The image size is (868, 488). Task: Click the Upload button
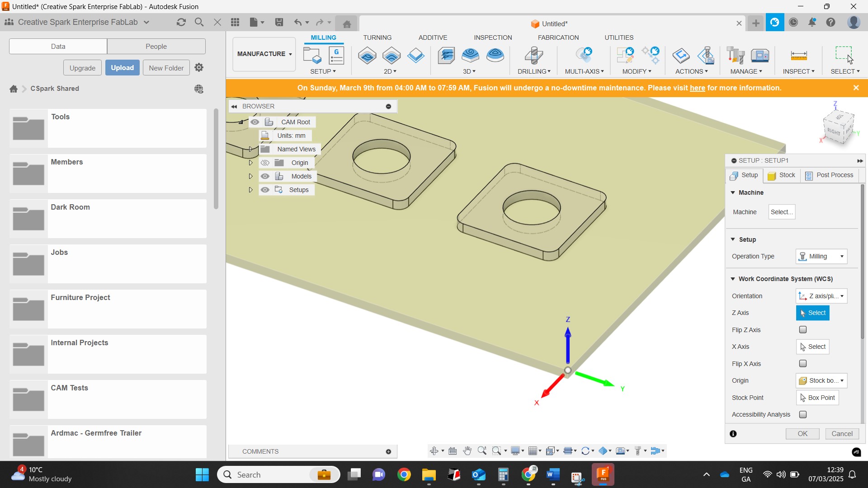point(123,67)
